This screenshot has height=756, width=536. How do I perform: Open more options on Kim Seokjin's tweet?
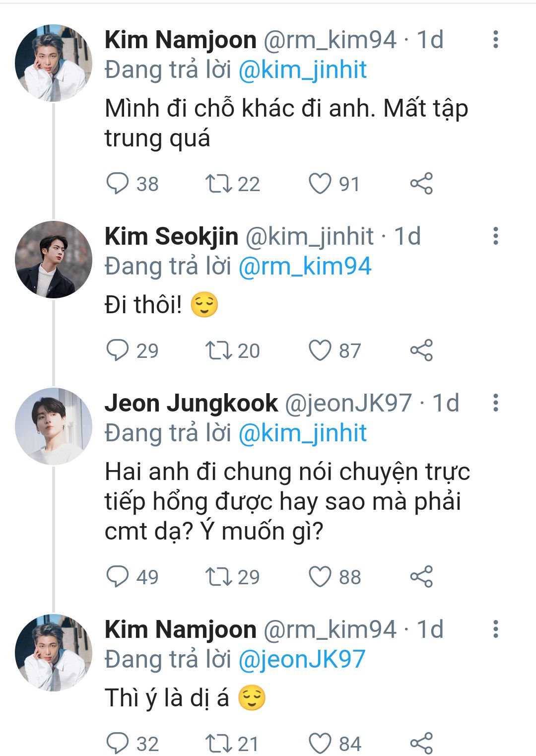(x=495, y=236)
